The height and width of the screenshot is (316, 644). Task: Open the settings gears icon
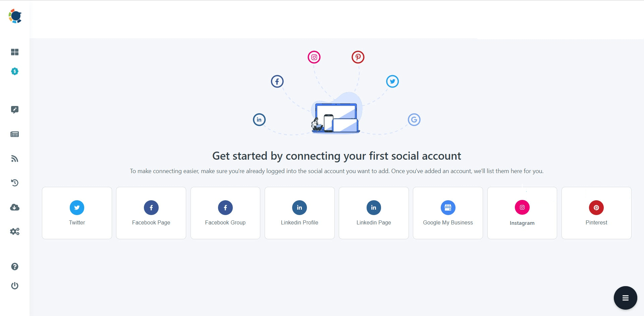(15, 231)
